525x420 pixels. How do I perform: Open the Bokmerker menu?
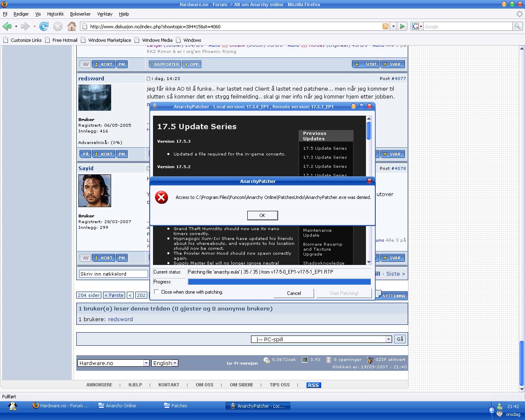(80, 14)
